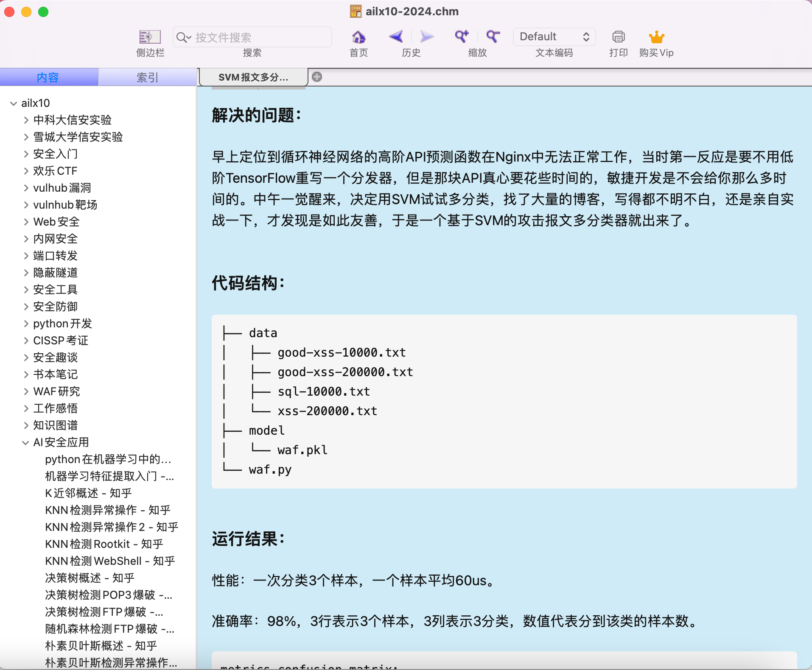Zoom out with the magnifier minus icon
The height and width of the screenshot is (670, 812).
(x=493, y=37)
